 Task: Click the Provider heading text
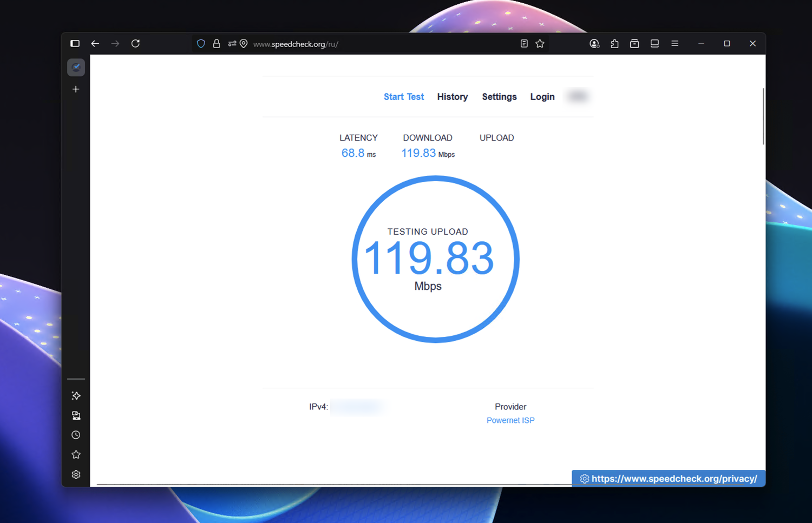click(x=510, y=407)
